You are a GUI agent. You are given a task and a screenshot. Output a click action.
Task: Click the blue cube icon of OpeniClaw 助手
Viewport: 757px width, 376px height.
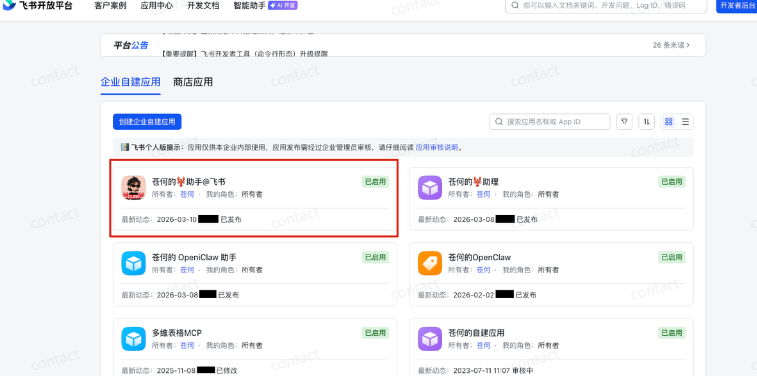(134, 263)
